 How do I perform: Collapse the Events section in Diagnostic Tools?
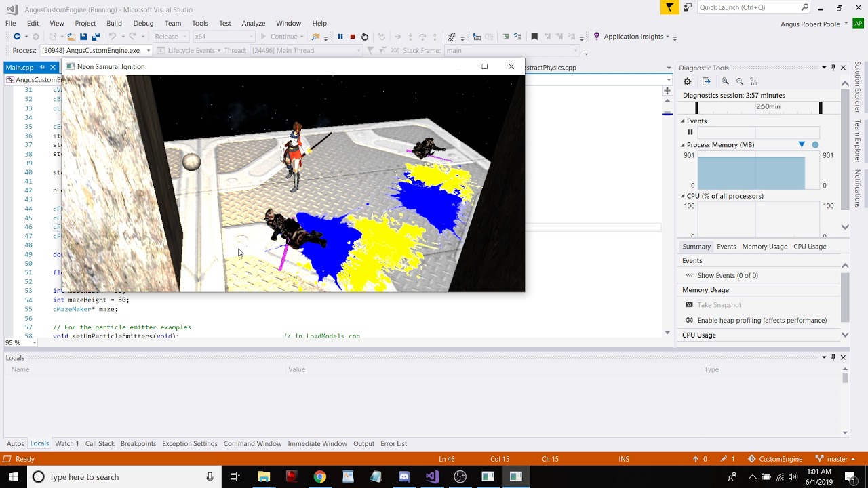(x=683, y=121)
